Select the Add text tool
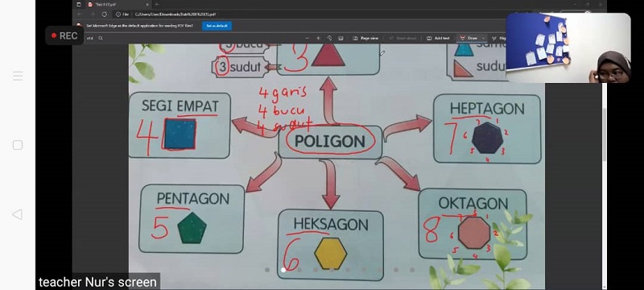Screen dimensions: 644x290 pyautogui.click(x=438, y=38)
